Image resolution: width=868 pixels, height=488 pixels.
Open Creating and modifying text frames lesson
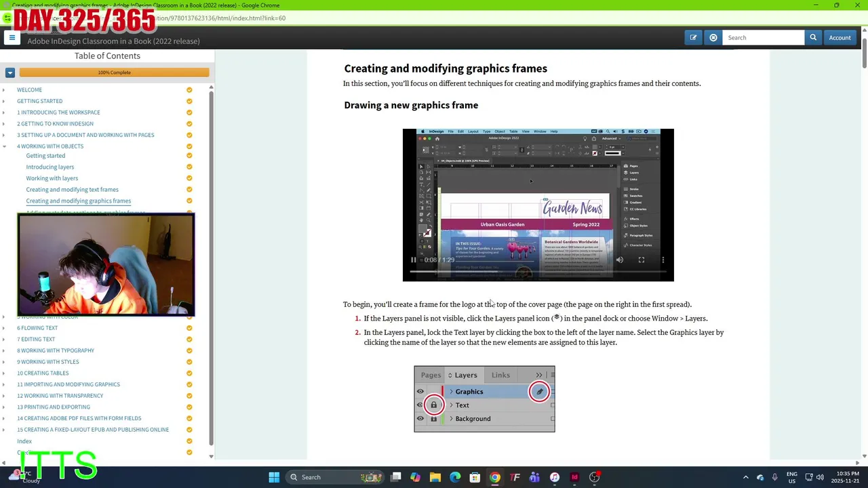pos(72,190)
